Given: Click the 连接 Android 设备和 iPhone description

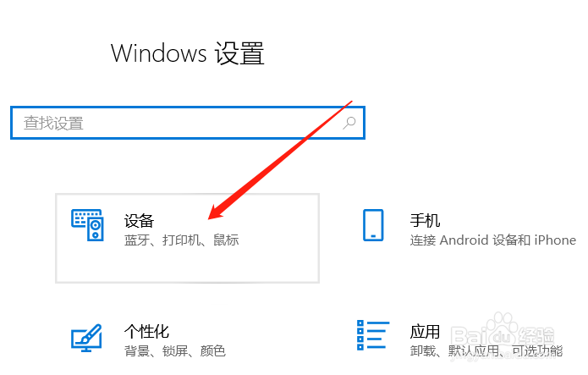Looking at the screenshot, I should 492,240.
